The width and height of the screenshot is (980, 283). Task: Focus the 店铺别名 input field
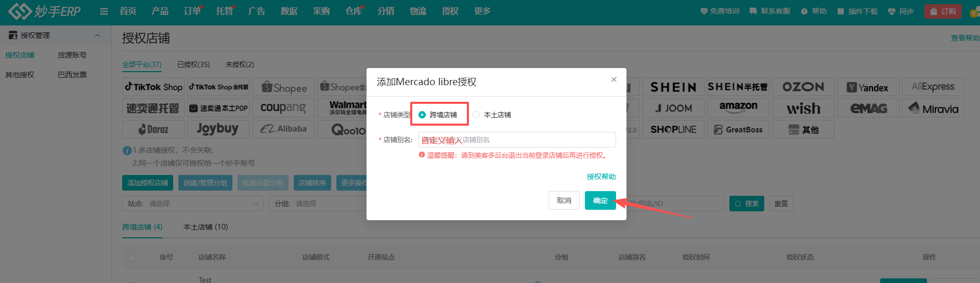point(517,140)
